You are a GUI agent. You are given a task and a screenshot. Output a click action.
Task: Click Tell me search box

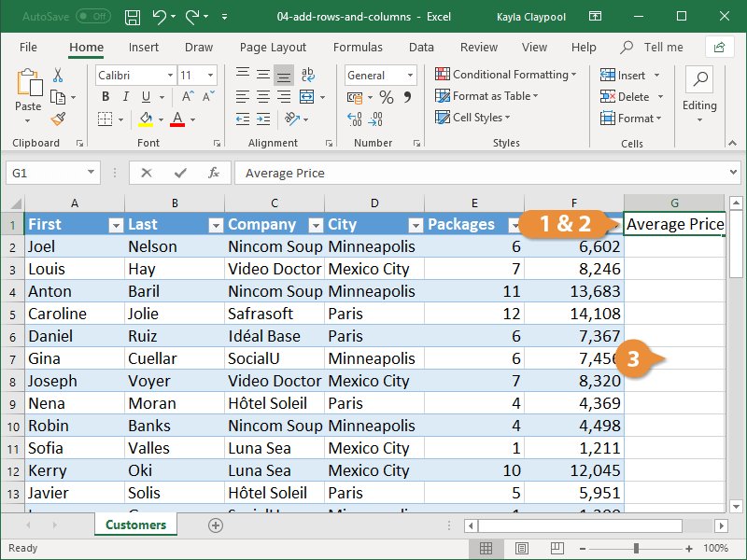click(652, 48)
